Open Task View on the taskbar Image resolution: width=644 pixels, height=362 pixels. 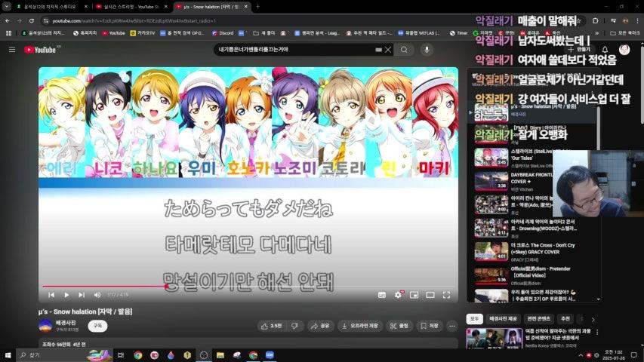[x=121, y=355]
